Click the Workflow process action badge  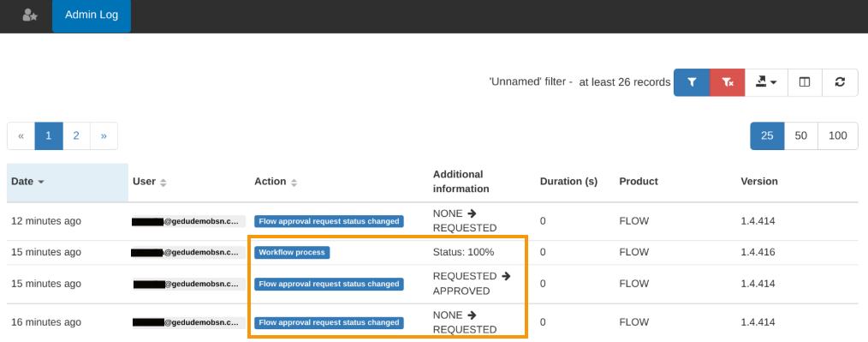point(292,252)
